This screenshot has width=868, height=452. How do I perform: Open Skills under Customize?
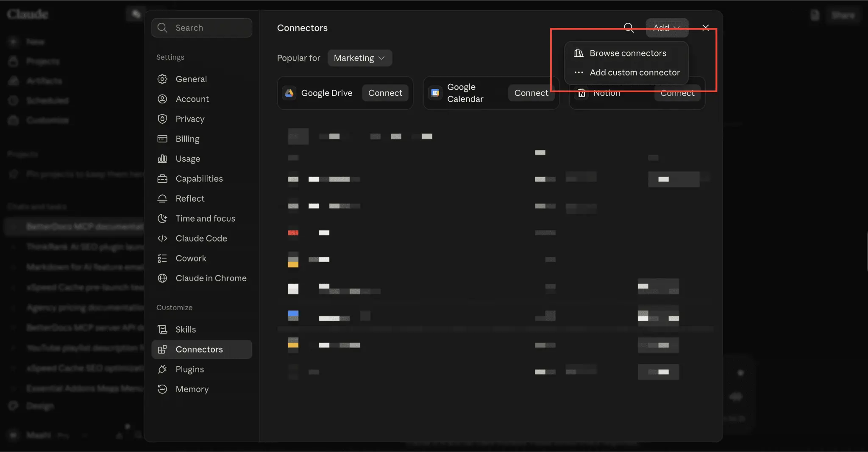pyautogui.click(x=202, y=330)
